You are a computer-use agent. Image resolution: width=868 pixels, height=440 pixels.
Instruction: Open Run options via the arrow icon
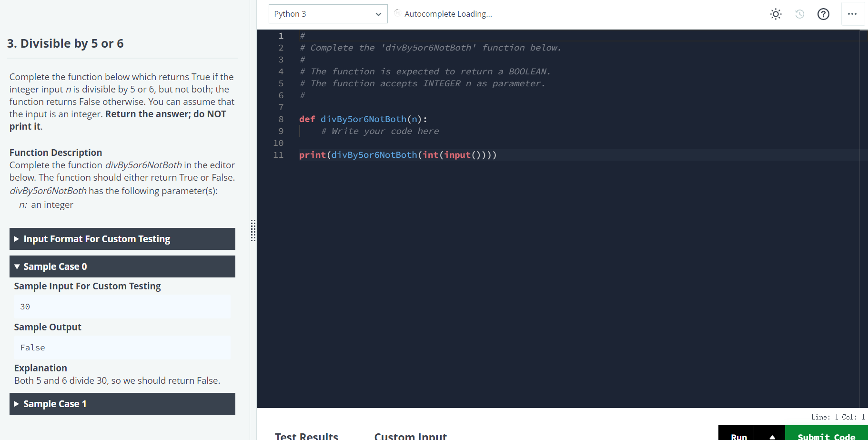772,436
